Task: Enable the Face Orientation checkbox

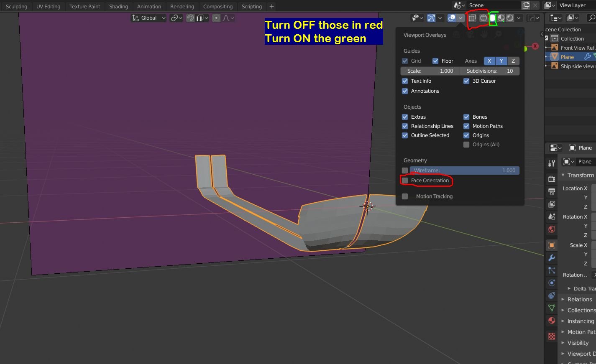Action: [x=405, y=181]
